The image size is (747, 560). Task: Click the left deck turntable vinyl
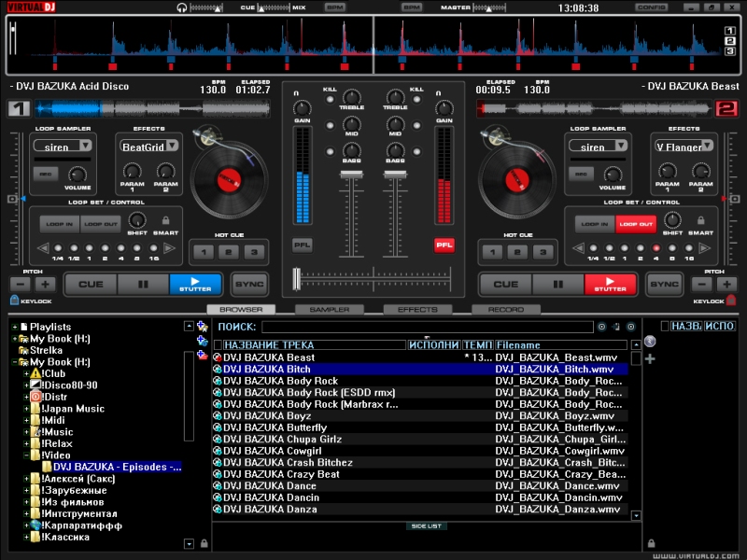click(229, 179)
